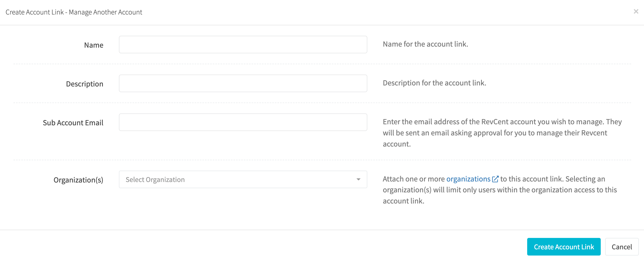This screenshot has height=262, width=644.
Task: Click the dialog title 'Create Account Link - Manage Another Account'
Action: tap(74, 12)
